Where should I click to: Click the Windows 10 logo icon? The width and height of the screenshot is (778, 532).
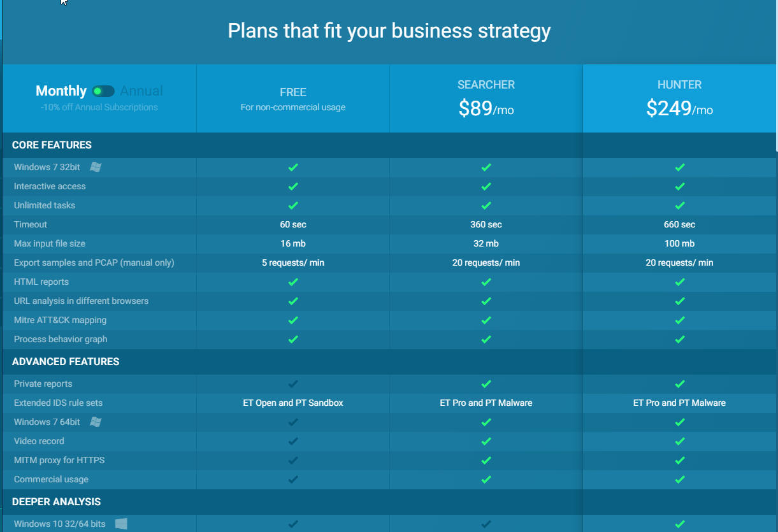coord(121,524)
